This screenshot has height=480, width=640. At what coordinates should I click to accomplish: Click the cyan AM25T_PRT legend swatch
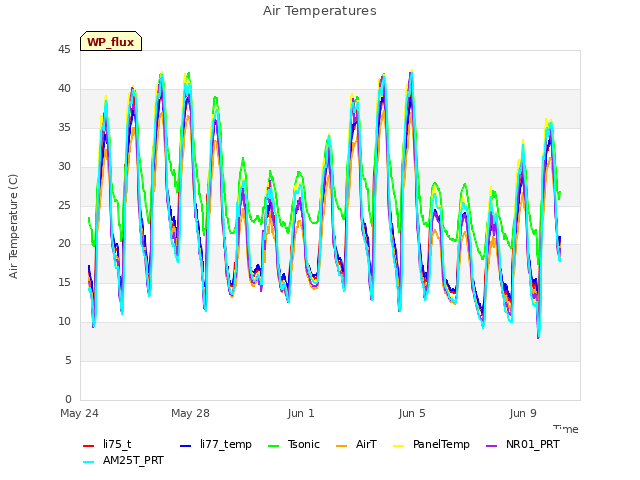89,462
